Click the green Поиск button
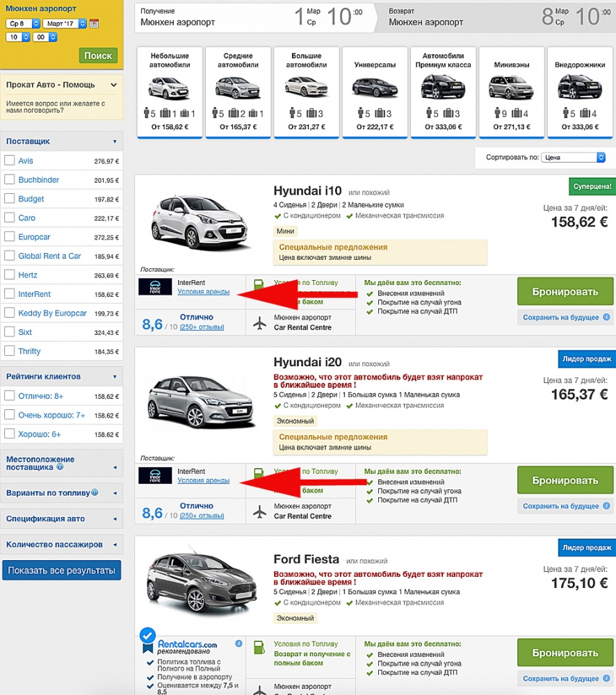Image resolution: width=616 pixels, height=695 pixels. 98,56
